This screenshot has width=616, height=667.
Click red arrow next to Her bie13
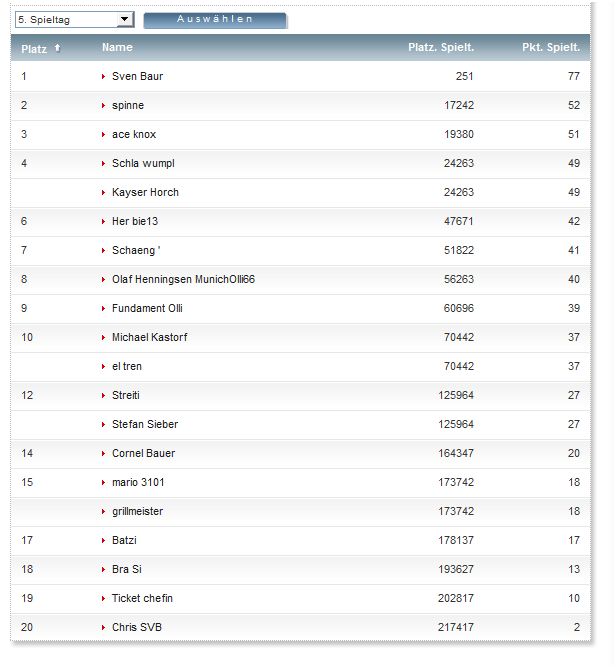click(x=104, y=221)
